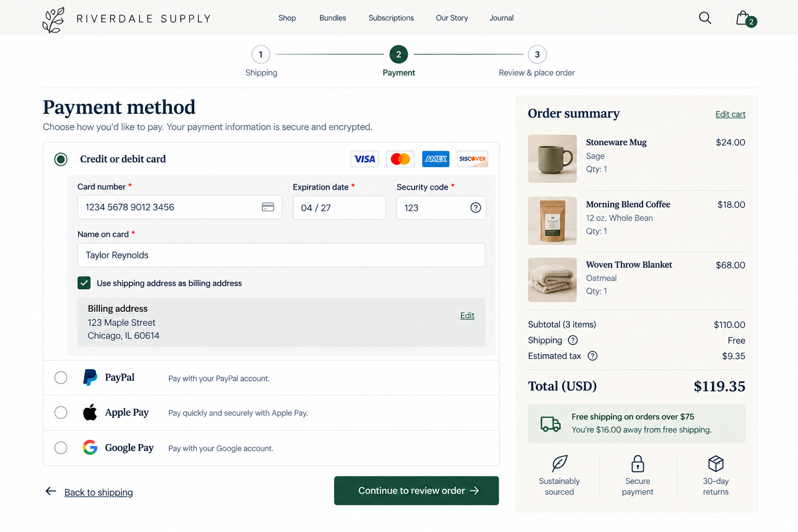Select the PayPal radio button

(x=61, y=378)
